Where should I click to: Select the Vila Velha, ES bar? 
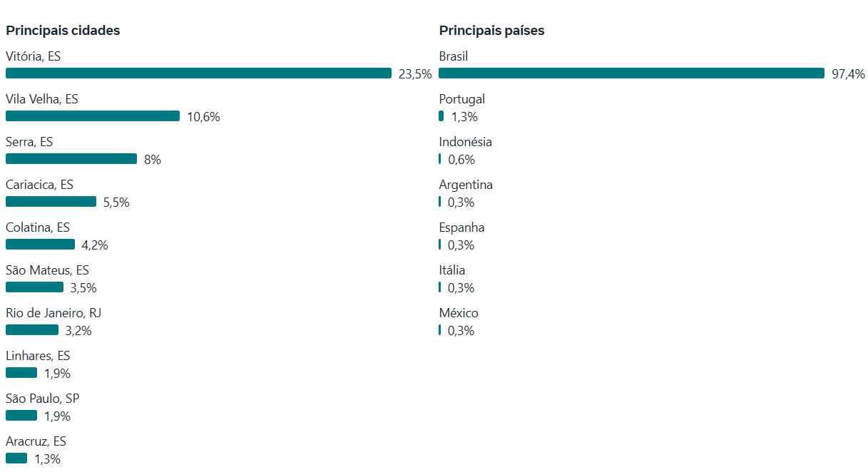tap(93, 116)
